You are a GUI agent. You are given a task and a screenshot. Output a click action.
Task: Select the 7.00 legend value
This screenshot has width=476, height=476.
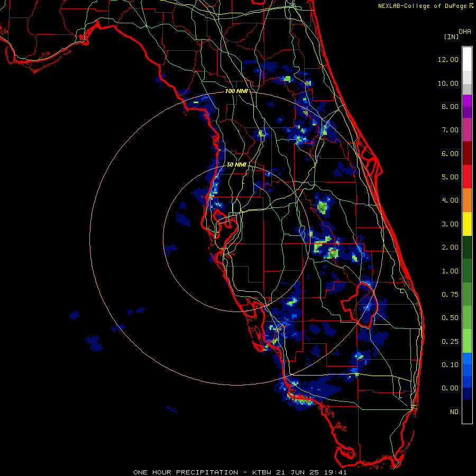450,130
